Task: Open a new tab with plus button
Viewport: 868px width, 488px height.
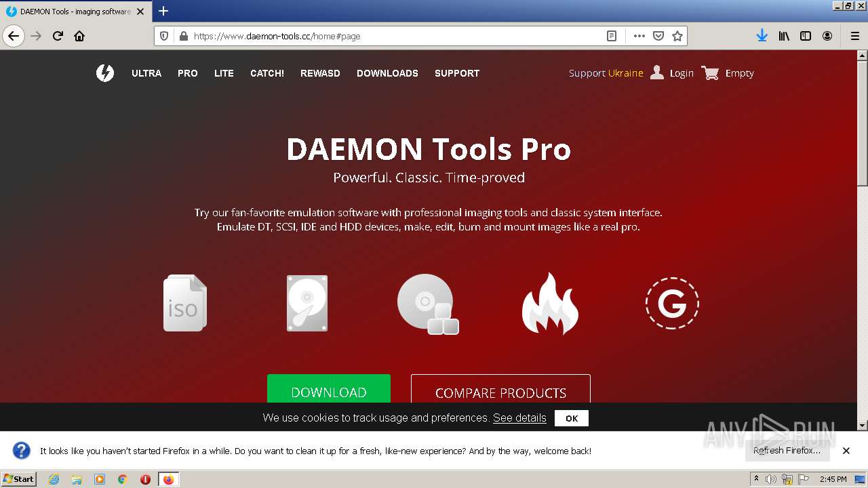Action: 163,11
